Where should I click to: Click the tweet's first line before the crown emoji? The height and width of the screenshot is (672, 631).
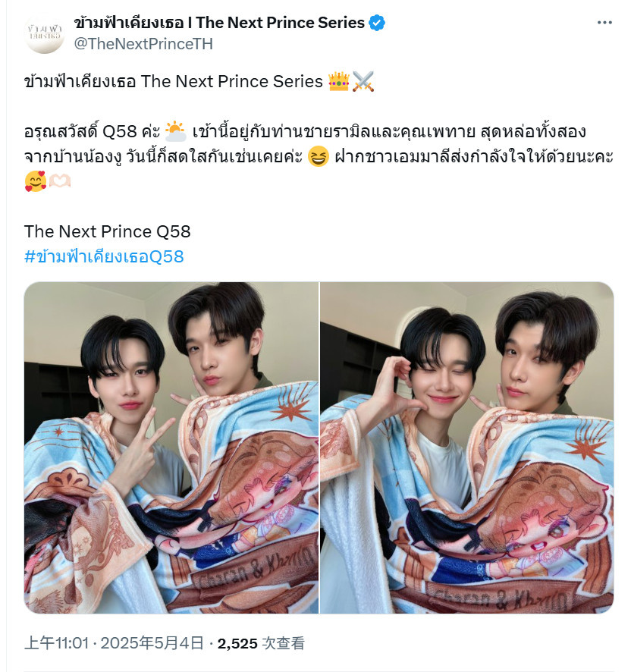[x=174, y=81]
